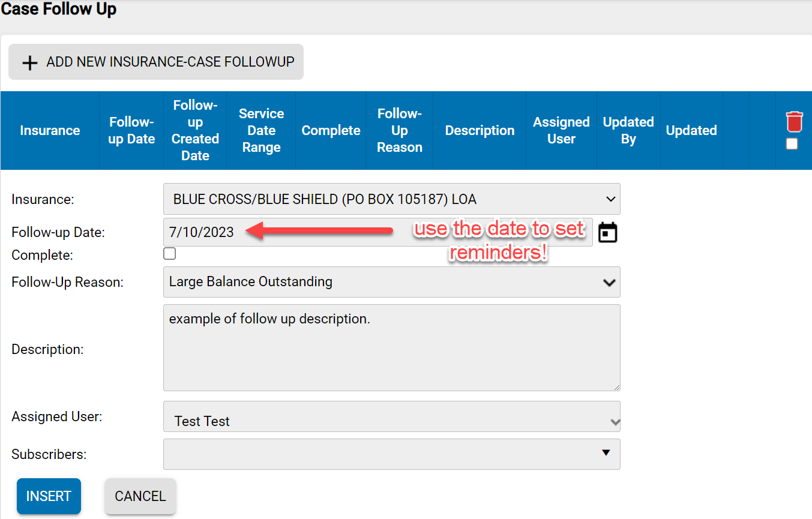Open the calendar date picker icon
This screenshot has width=812, height=519.
point(607,232)
